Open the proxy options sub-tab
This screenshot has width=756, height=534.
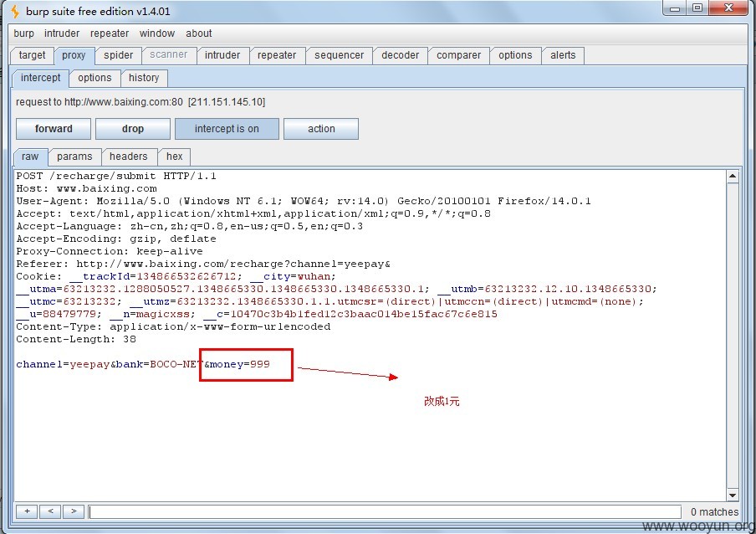(x=94, y=78)
